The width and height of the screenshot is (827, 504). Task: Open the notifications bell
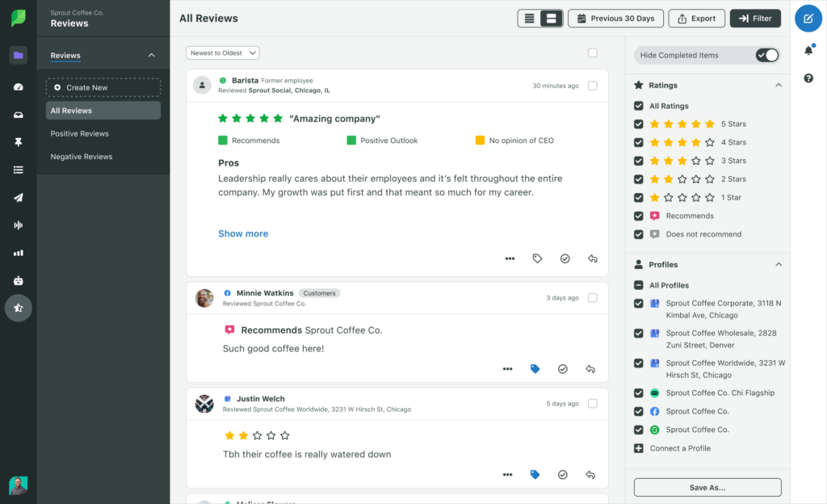[808, 50]
